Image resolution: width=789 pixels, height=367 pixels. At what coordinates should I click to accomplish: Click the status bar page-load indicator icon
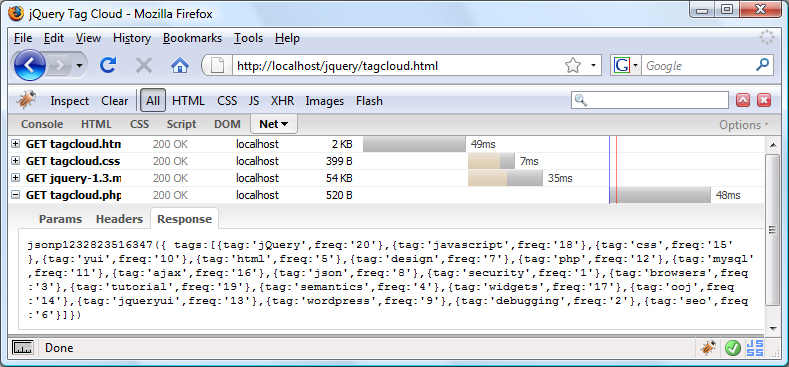[x=23, y=348]
